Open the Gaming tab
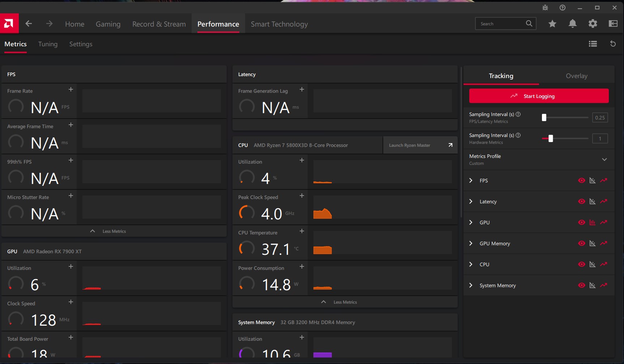 click(108, 24)
